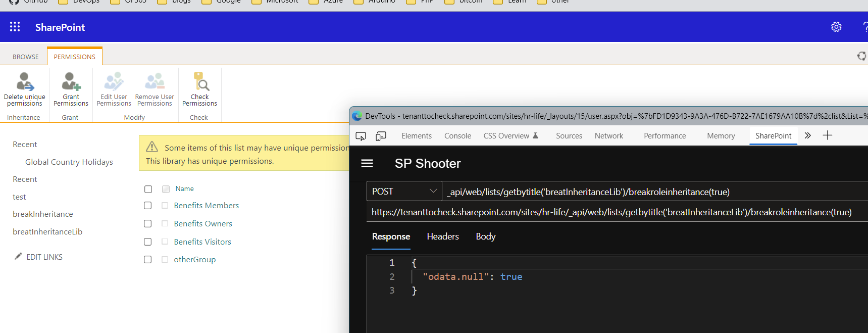Switch to the BROWSE ribbon tab
The width and height of the screenshot is (868, 333).
[x=26, y=57]
